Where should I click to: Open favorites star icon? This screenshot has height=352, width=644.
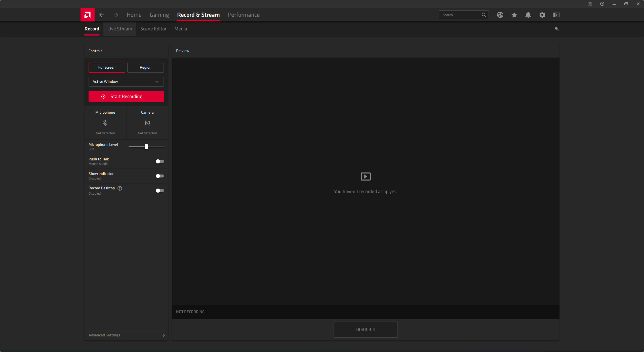pyautogui.click(x=514, y=15)
